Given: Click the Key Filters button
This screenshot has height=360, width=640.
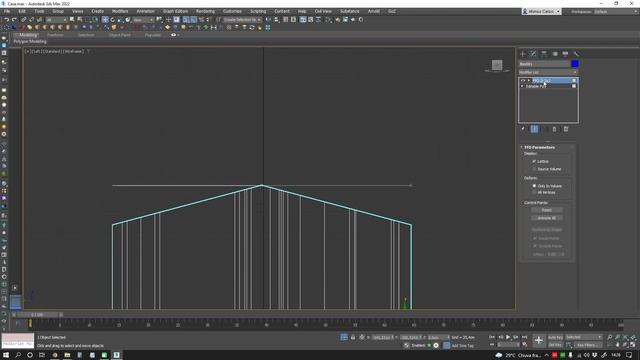Looking at the screenshot, I should (587, 345).
